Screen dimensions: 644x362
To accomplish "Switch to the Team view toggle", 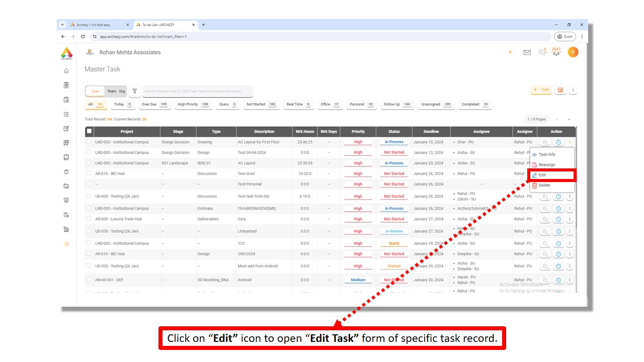I will point(112,91).
